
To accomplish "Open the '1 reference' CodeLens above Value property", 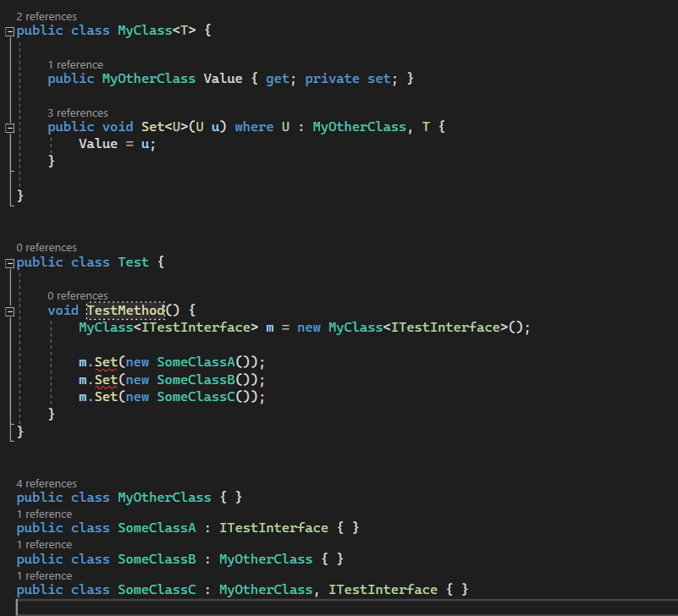I will (75, 65).
